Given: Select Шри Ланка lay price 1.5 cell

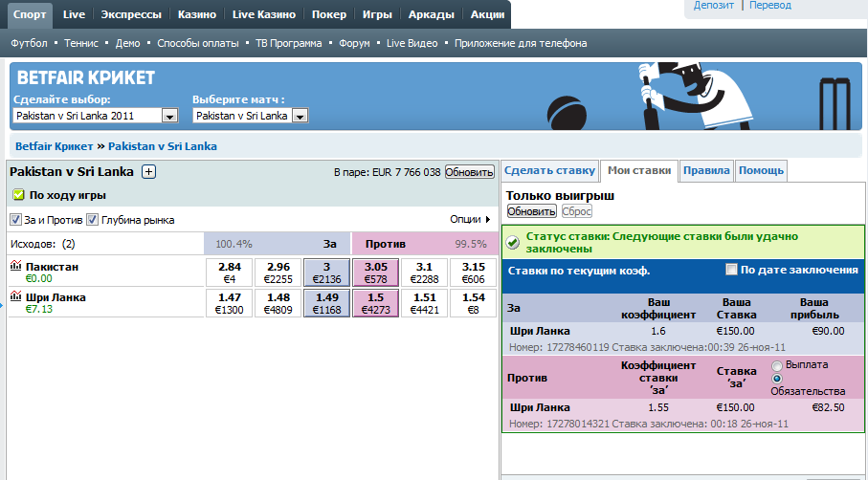Looking at the screenshot, I should point(375,302).
